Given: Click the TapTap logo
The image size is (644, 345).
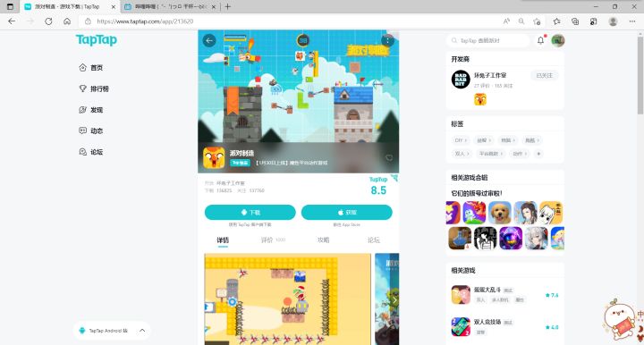Looking at the screenshot, I should coord(97,40).
